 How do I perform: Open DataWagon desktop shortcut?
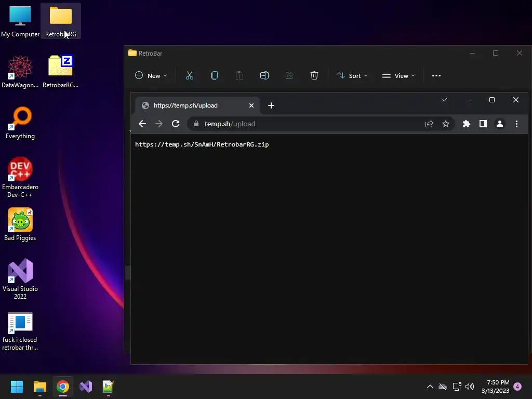point(20,72)
